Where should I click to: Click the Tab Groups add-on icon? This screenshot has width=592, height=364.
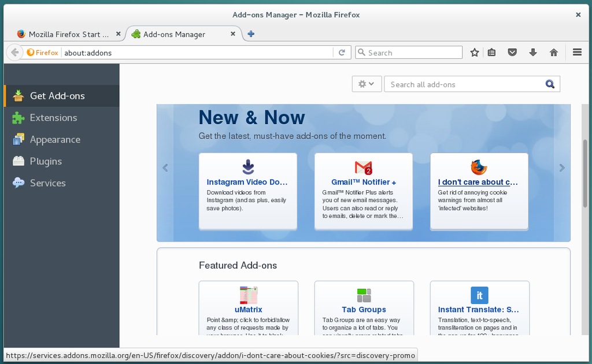click(364, 295)
